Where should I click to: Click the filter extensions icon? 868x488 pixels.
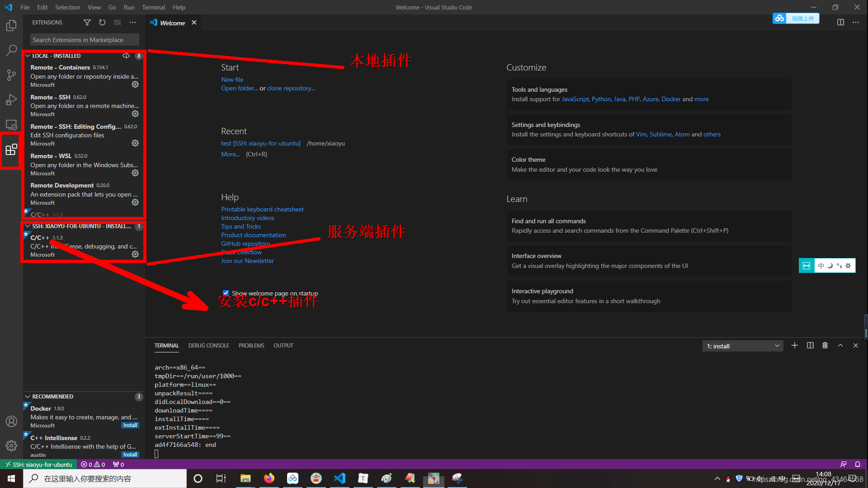(87, 23)
